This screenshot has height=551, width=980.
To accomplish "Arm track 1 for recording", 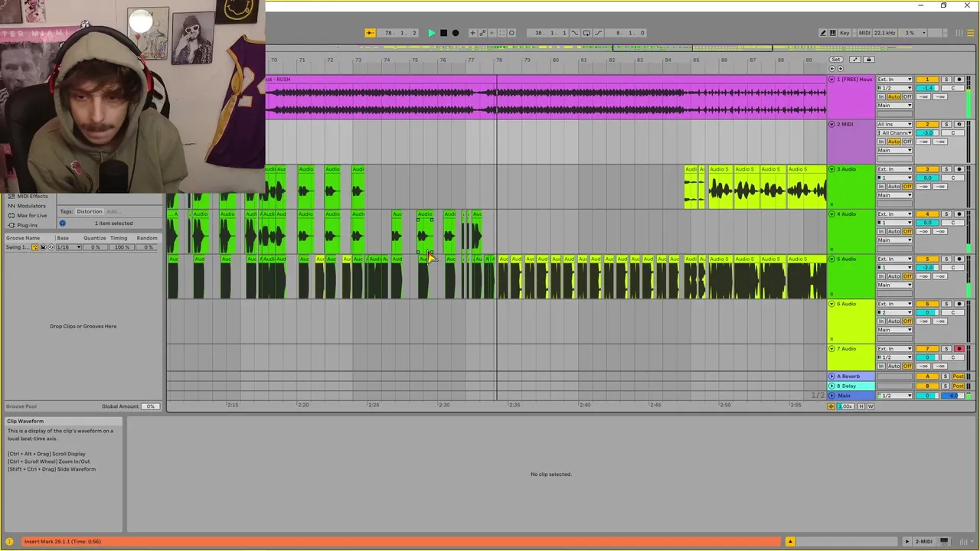I will (959, 80).
